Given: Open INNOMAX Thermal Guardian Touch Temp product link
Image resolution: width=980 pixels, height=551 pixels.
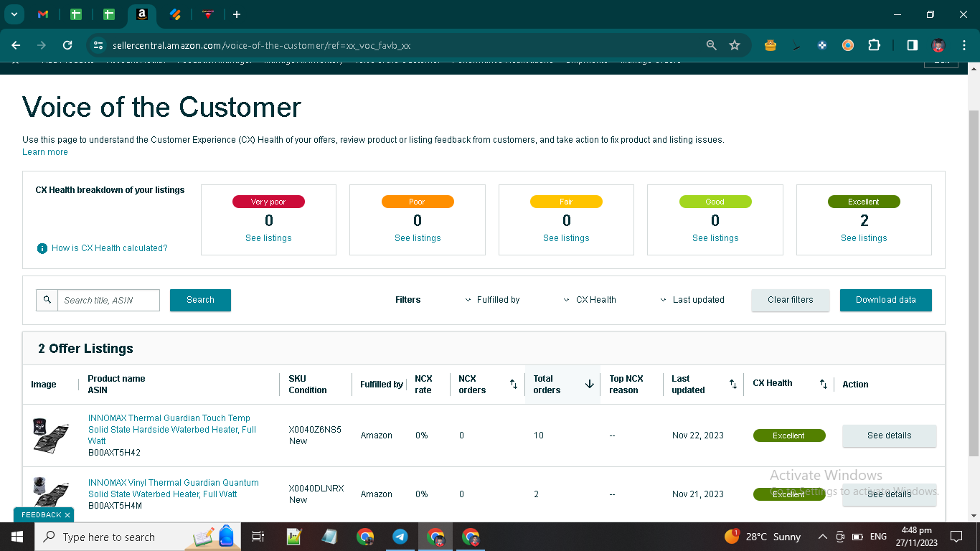Looking at the screenshot, I should click(172, 429).
